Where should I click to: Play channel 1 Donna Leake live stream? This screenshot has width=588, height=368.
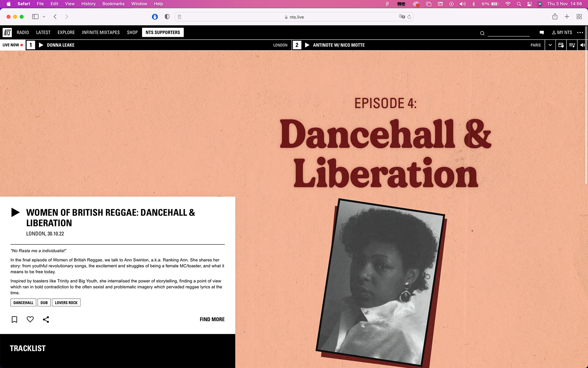click(41, 45)
